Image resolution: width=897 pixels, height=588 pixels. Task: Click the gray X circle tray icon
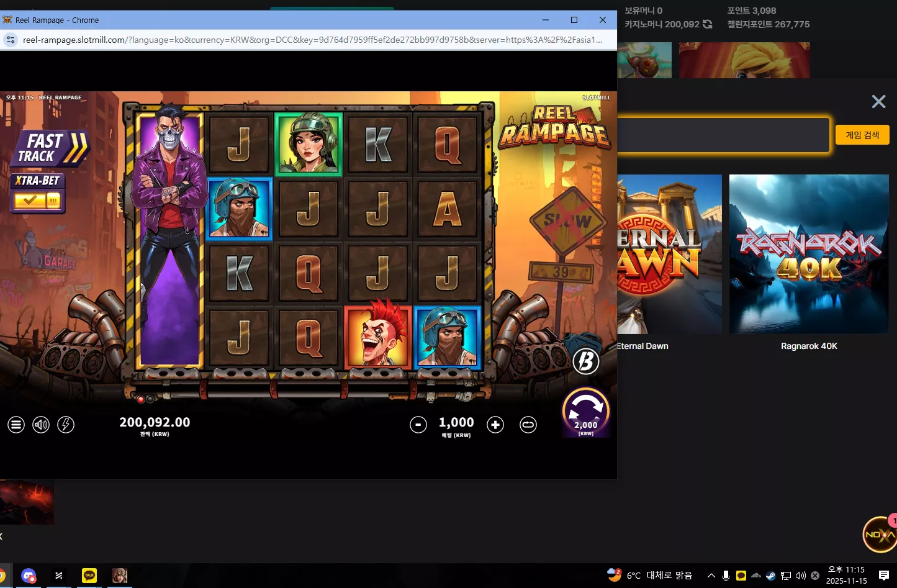point(815,576)
